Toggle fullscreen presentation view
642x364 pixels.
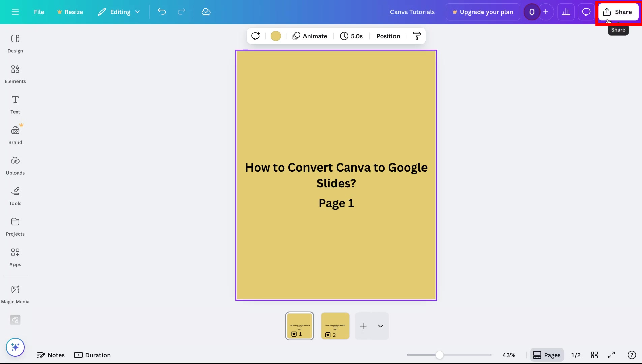click(x=611, y=355)
